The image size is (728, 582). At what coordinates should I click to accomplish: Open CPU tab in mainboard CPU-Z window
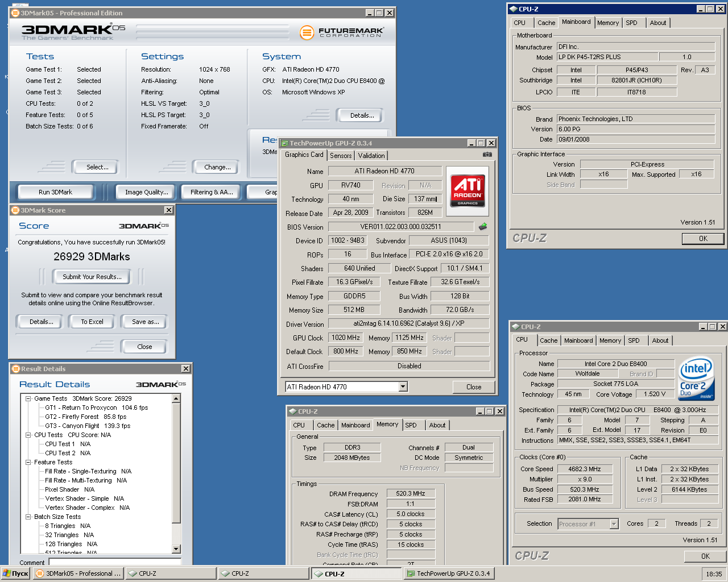[520, 23]
